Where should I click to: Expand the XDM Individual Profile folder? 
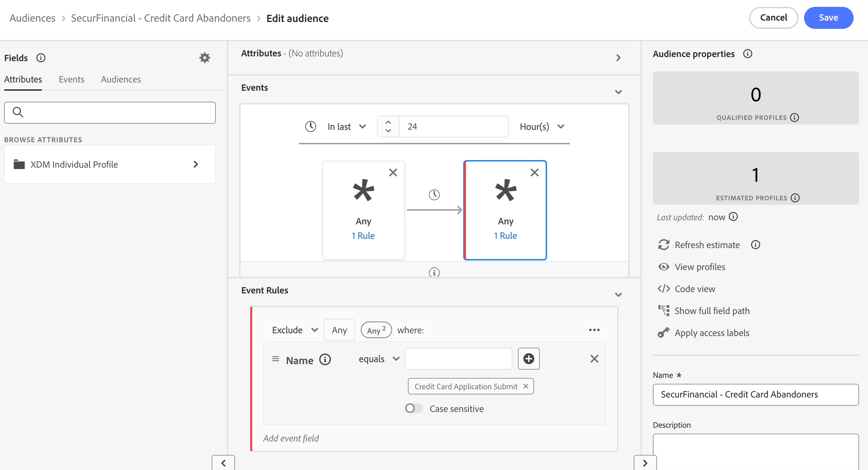coord(110,164)
